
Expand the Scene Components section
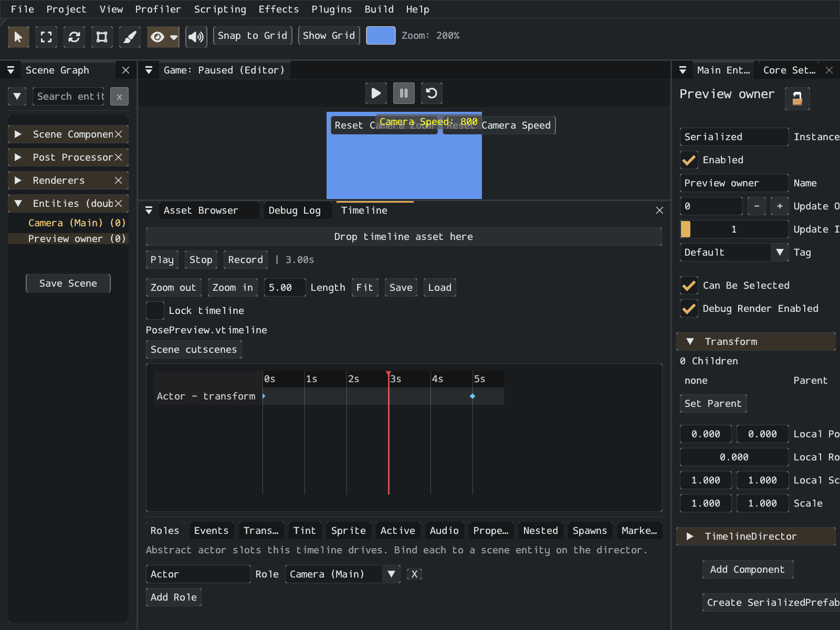point(18,134)
